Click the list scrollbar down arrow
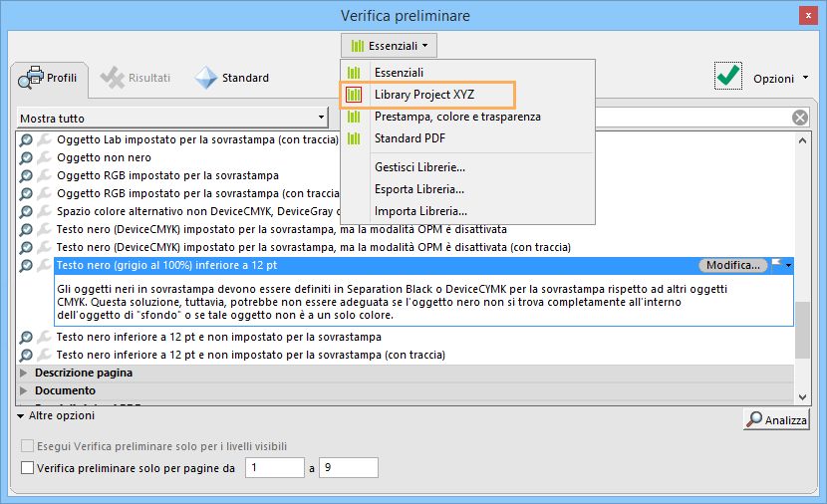 [x=802, y=397]
